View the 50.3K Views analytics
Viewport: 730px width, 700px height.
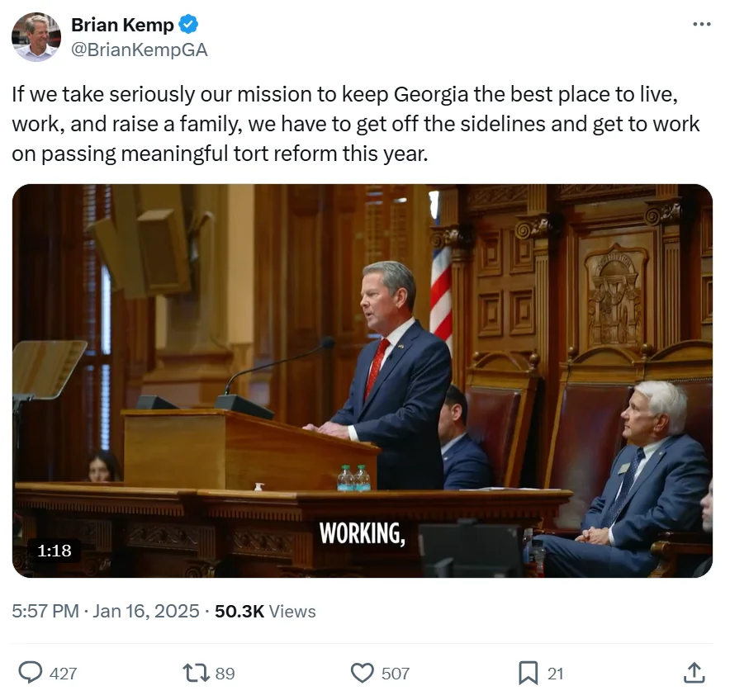(x=265, y=611)
